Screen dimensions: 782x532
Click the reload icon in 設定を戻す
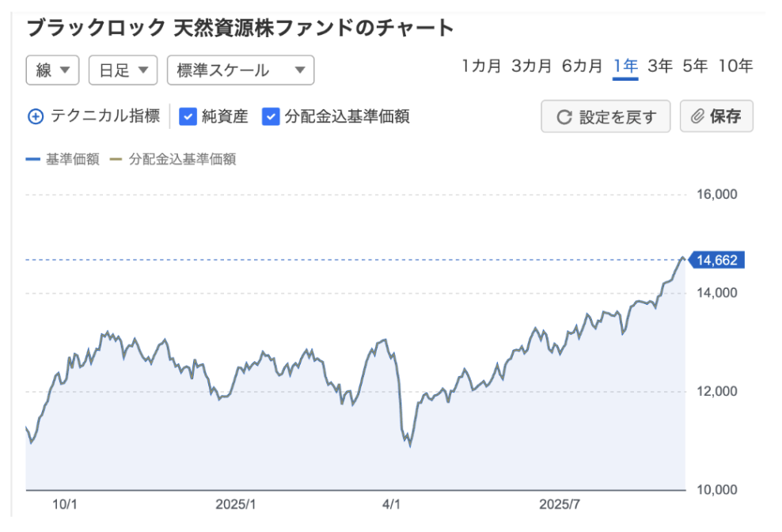(x=564, y=117)
